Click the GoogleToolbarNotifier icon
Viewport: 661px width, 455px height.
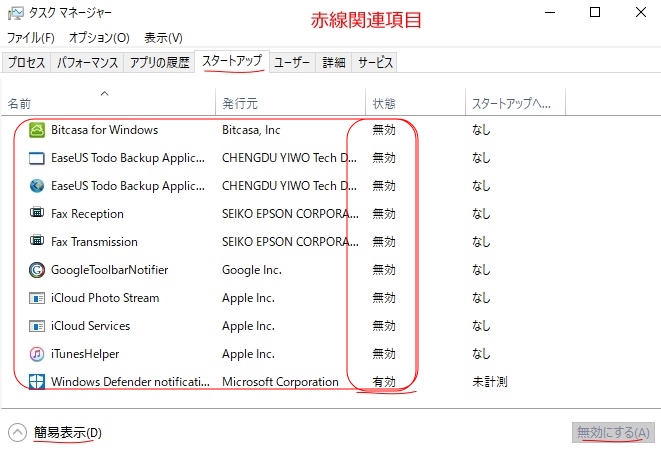[x=37, y=270]
